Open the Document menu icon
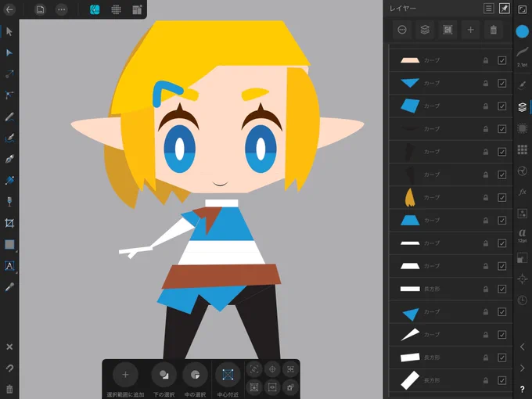This screenshot has height=399, width=532. pos(40,9)
